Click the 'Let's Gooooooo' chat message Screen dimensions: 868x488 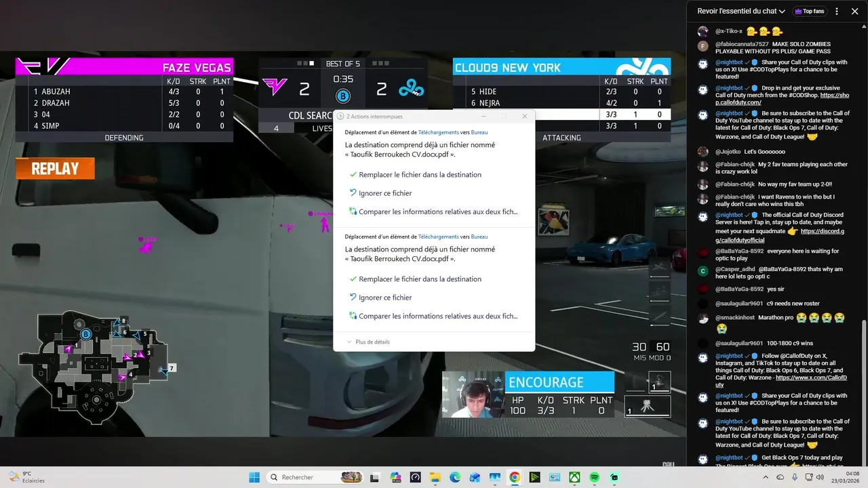tap(764, 152)
